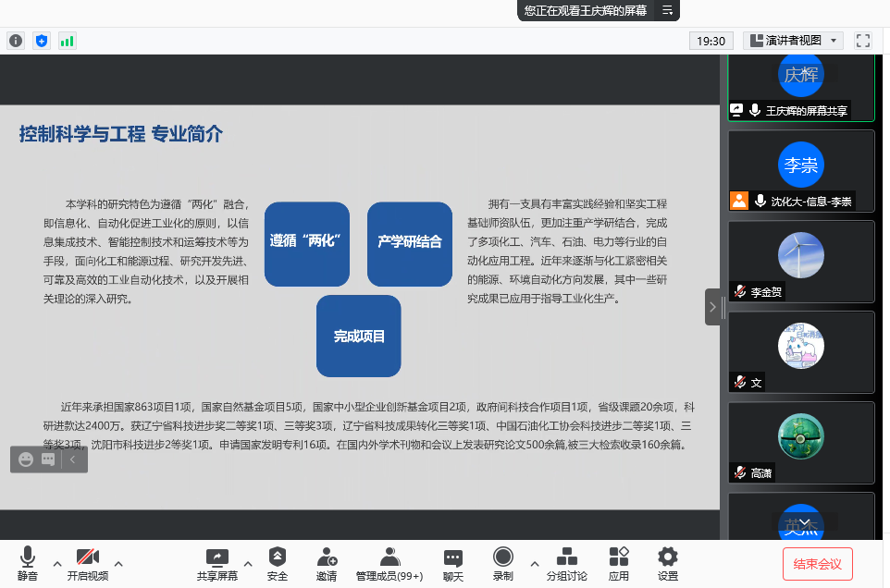Open meeting protection shield icon

[x=40, y=41]
